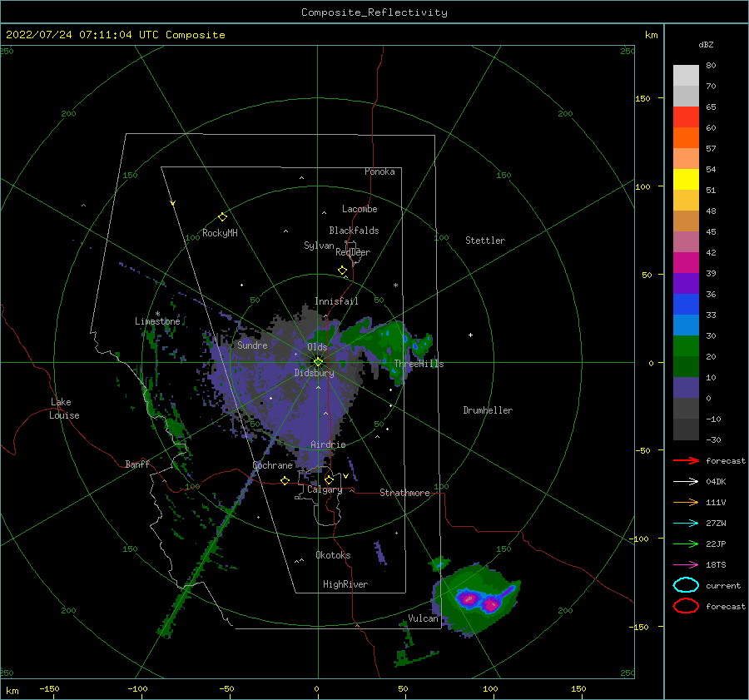Click the asterisk marker above Limestone

coord(157,314)
